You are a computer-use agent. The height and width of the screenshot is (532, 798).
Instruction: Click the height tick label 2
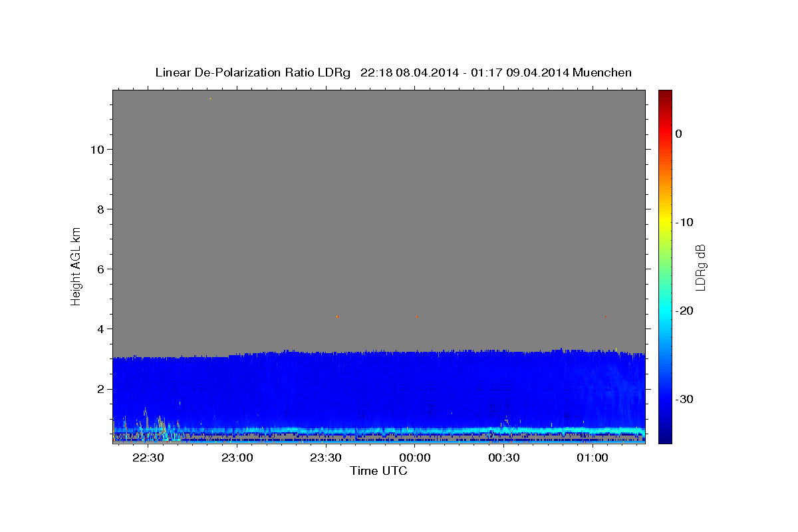tap(100, 389)
